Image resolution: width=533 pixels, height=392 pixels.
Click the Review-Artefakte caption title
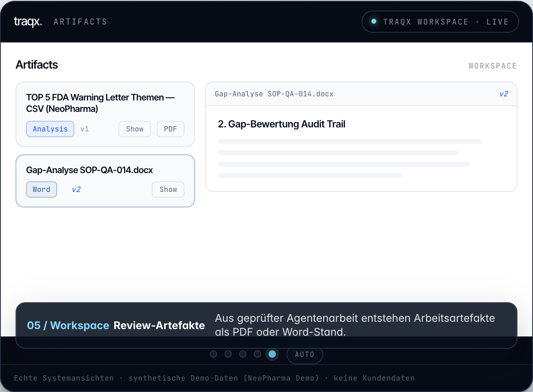[x=159, y=325]
